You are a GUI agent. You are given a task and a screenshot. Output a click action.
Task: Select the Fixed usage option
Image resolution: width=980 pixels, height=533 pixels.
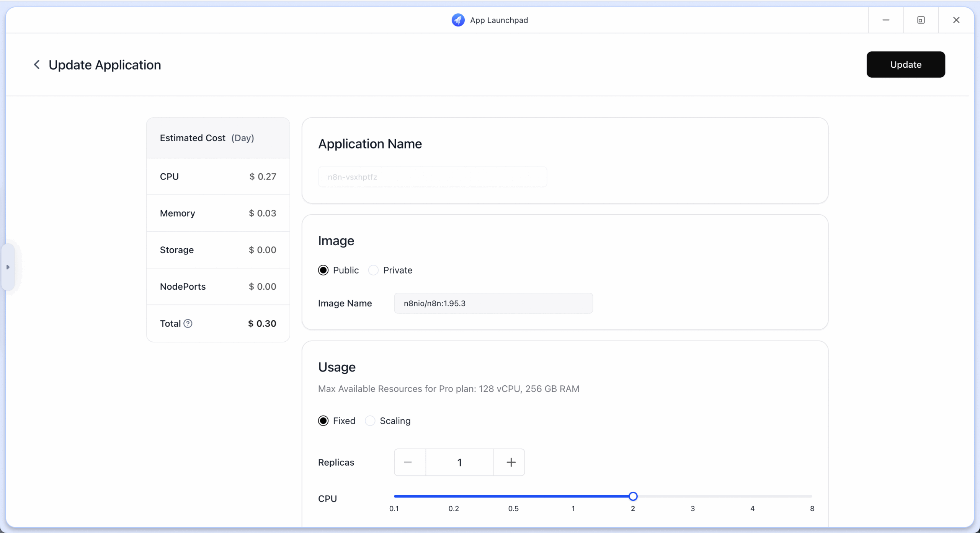point(323,421)
